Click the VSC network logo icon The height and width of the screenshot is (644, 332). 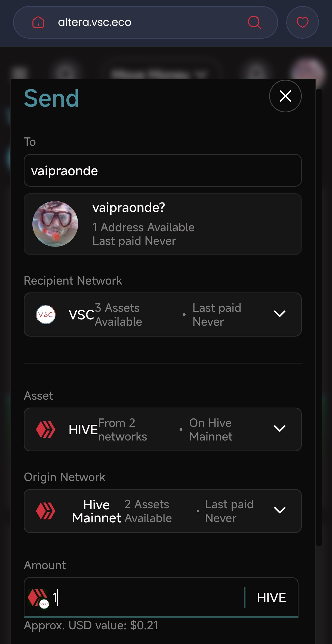[x=46, y=315]
